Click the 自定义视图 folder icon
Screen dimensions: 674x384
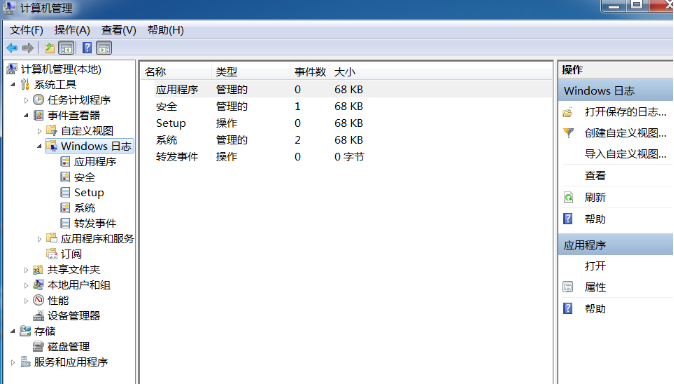click(52, 130)
